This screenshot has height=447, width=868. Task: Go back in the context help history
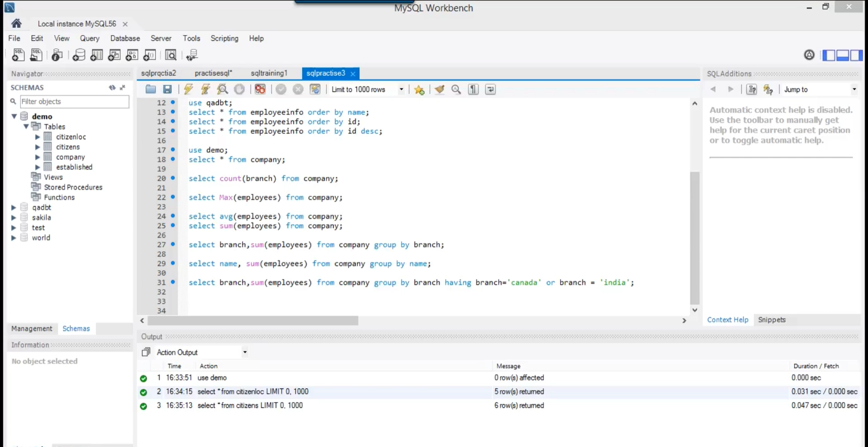713,89
